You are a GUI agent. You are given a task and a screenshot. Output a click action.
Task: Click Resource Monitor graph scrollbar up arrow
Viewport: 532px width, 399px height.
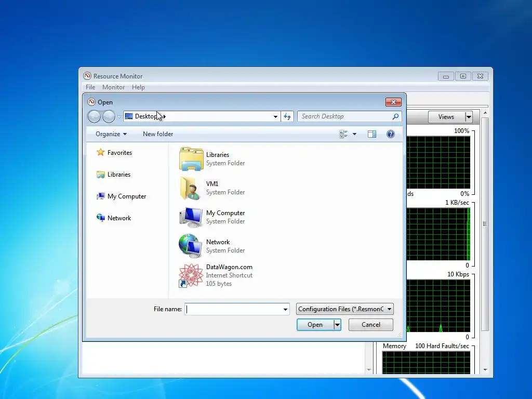coord(485,113)
